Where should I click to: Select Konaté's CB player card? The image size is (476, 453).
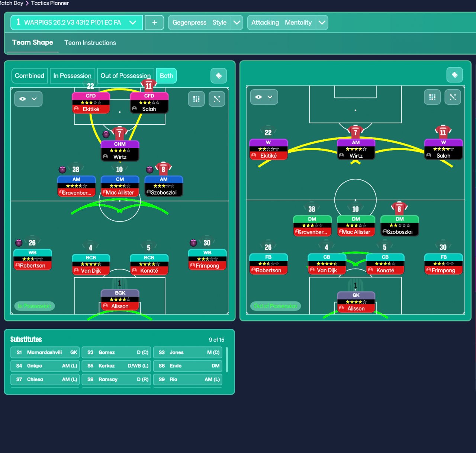coord(385,264)
